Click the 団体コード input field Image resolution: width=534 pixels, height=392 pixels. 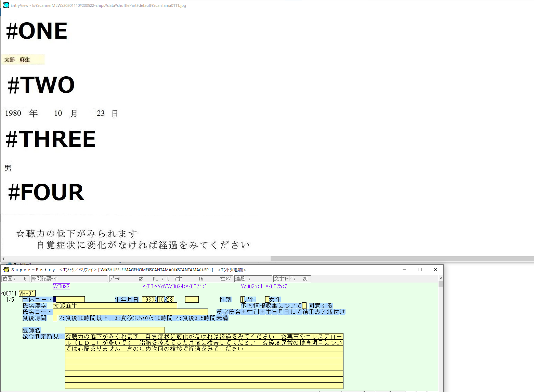[70, 300]
